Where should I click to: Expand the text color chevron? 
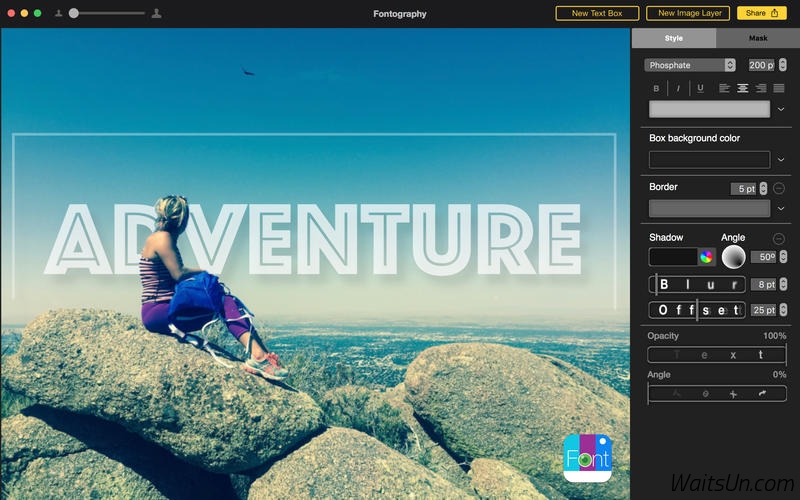point(780,109)
